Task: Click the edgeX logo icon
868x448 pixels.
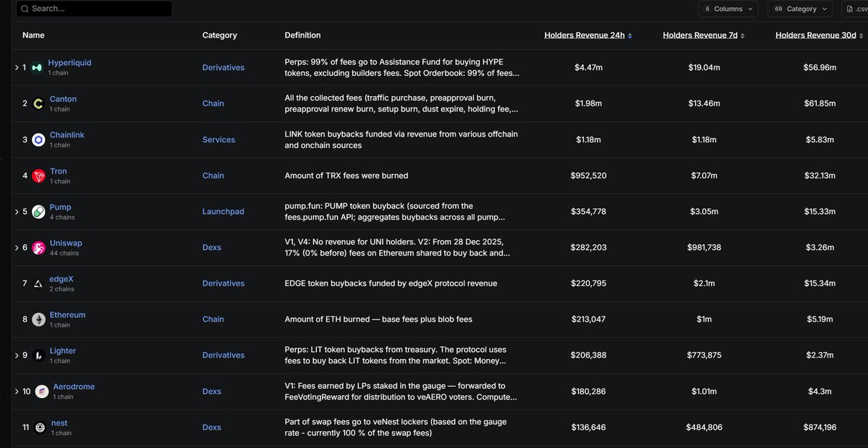Action: click(x=38, y=284)
